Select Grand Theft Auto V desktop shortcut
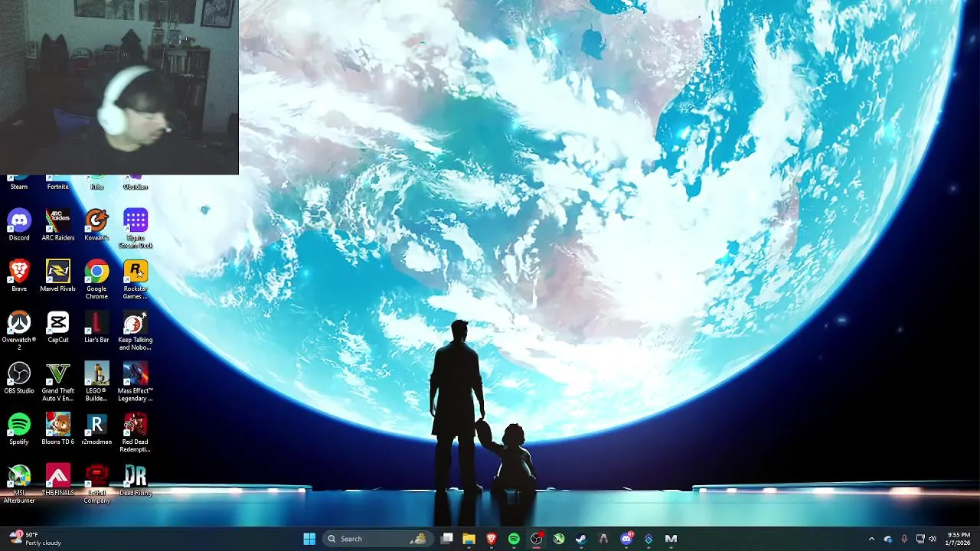Screen dimensions: 980x551 pos(58,382)
